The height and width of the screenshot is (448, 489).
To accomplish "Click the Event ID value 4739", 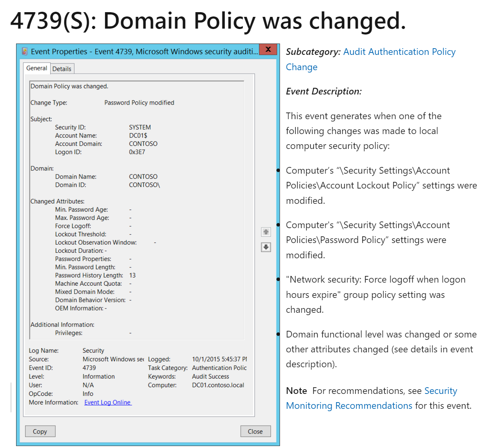I will point(89,368).
